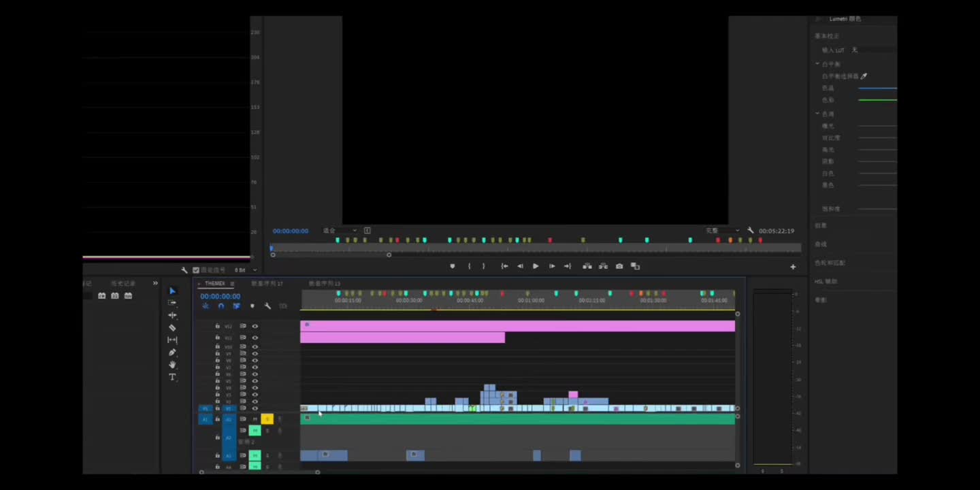The height and width of the screenshot is (490, 980).
Task: Select the Slip tool
Action: 172,340
